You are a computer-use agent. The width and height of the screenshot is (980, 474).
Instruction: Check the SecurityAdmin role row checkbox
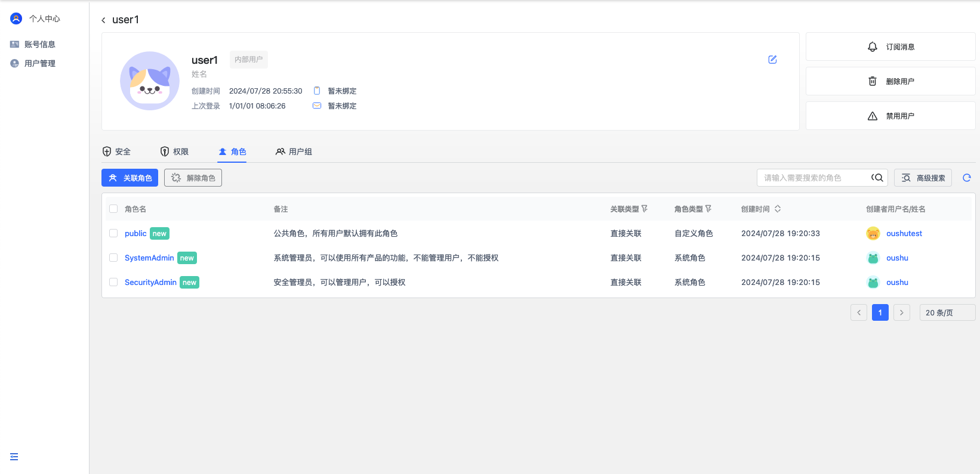[113, 282]
